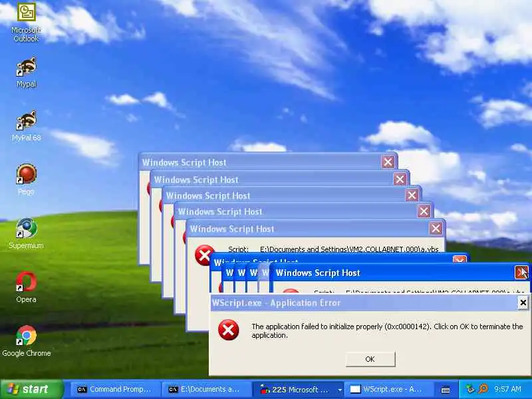The width and height of the screenshot is (532, 399).
Task: Switch to E:\Documents a... taskbar button
Action: (x=206, y=389)
